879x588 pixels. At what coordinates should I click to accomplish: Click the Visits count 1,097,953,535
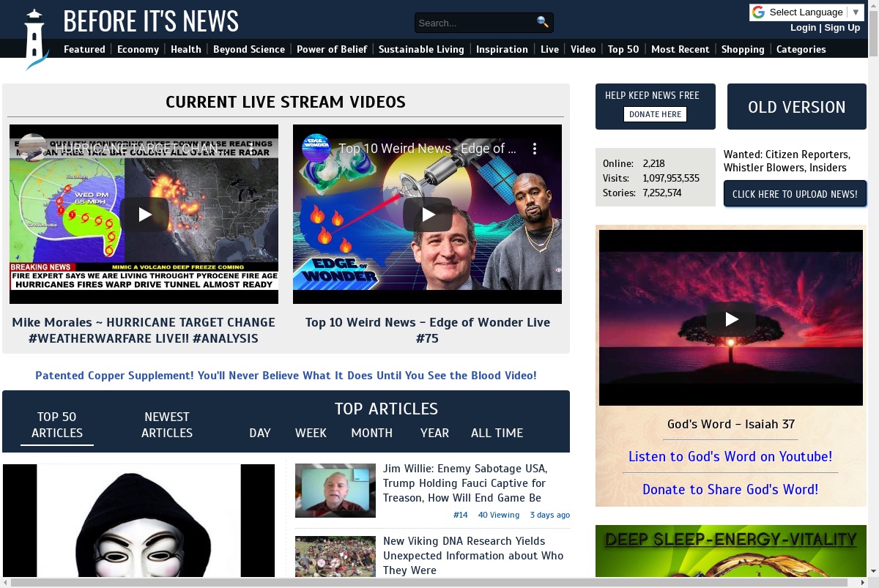tap(671, 178)
